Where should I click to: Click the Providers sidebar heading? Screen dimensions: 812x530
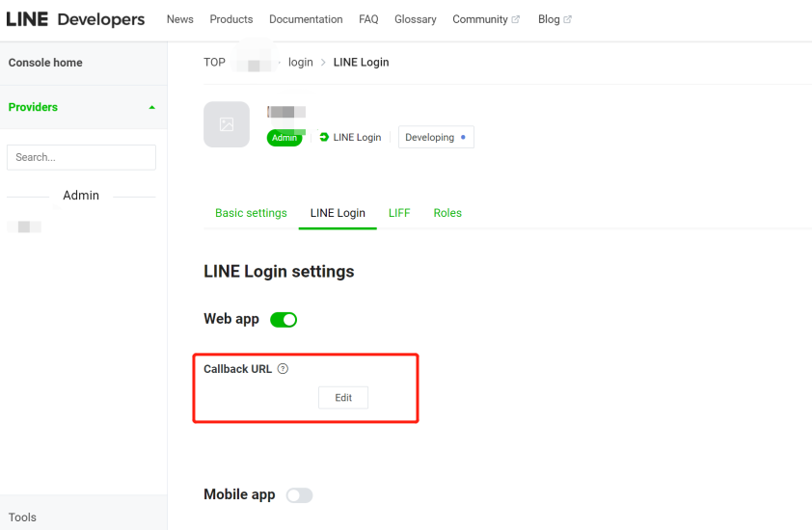33,107
